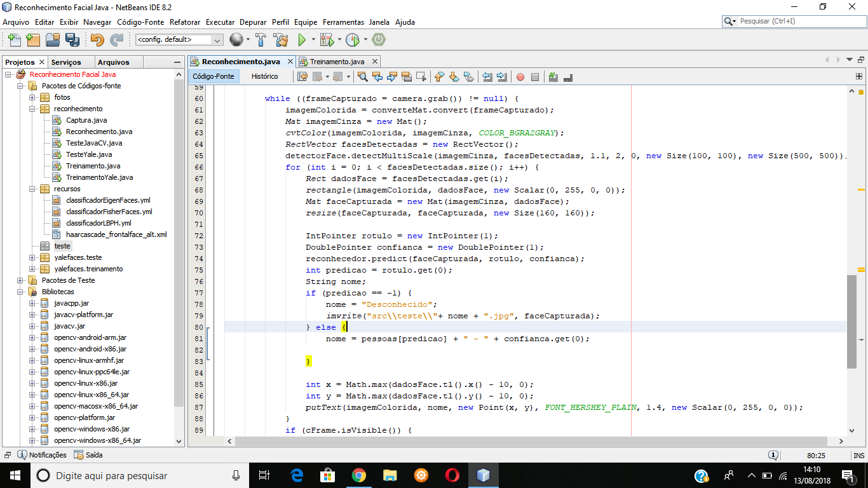Collapse the recursos package node

(32, 189)
